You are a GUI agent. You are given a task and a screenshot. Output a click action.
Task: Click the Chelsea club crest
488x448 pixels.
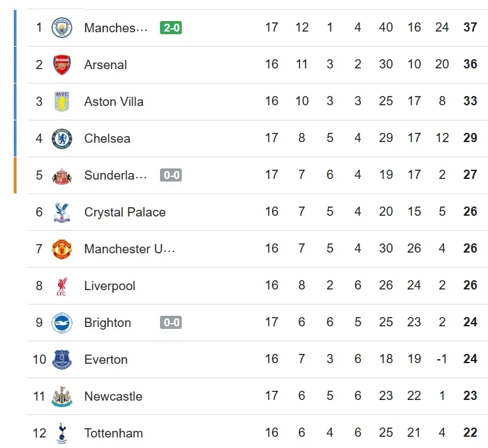tap(62, 138)
